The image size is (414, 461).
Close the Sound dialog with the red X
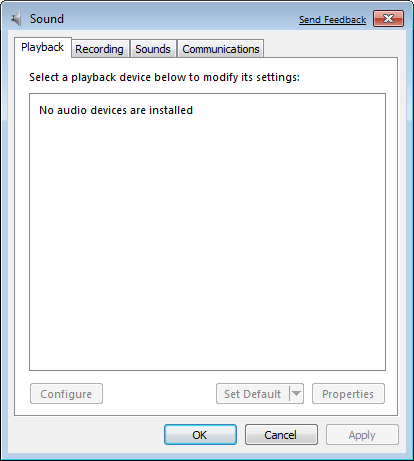pyautogui.click(x=388, y=19)
